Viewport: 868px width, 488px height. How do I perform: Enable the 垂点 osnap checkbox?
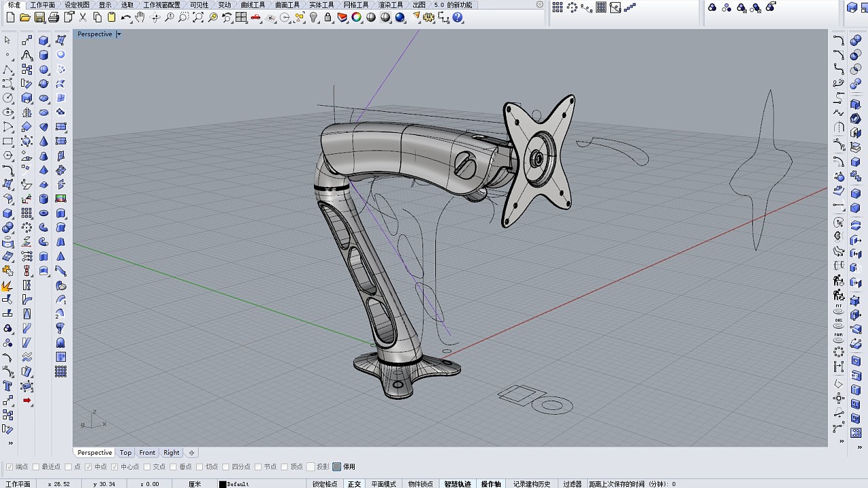point(174,467)
